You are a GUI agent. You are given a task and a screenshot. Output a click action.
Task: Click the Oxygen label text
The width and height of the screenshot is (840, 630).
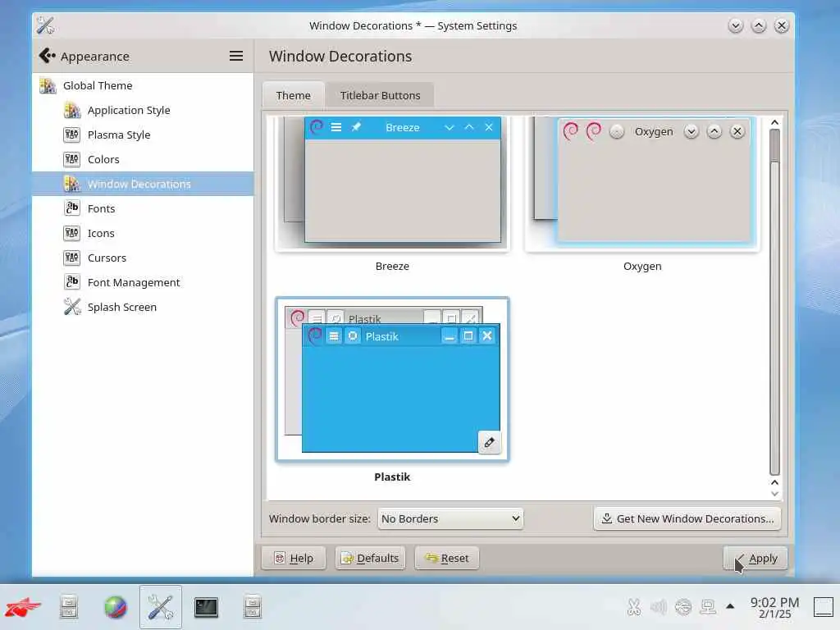pos(642,267)
